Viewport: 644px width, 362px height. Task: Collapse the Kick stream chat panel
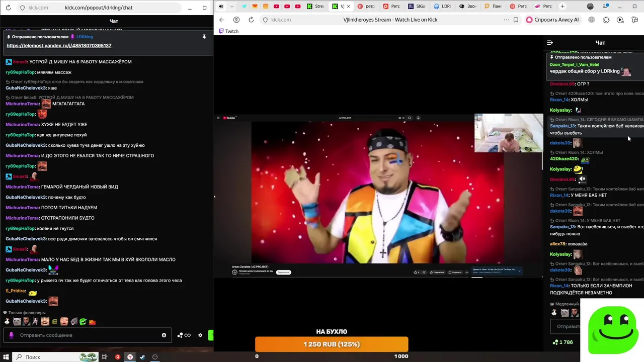click(550, 43)
